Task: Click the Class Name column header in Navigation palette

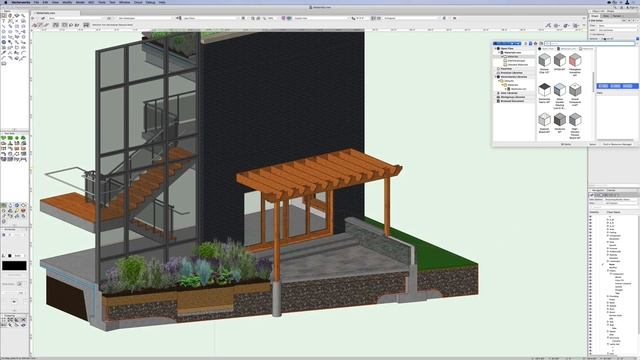Action: [613, 212]
